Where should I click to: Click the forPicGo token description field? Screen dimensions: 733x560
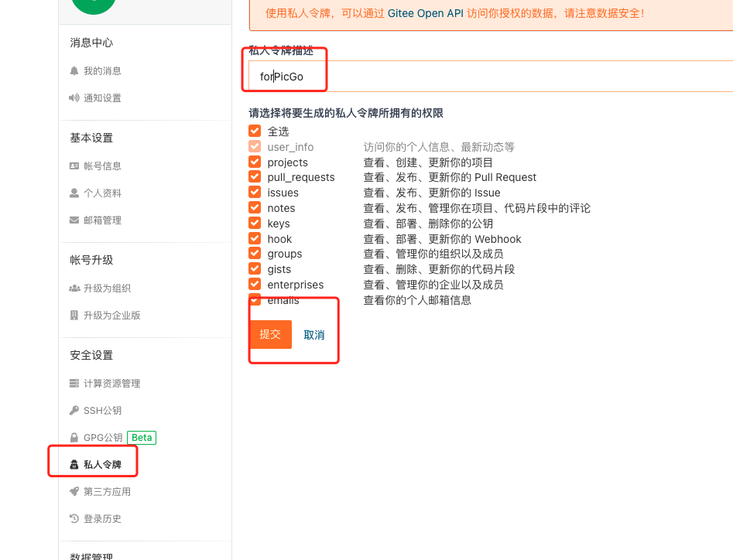(x=491, y=76)
